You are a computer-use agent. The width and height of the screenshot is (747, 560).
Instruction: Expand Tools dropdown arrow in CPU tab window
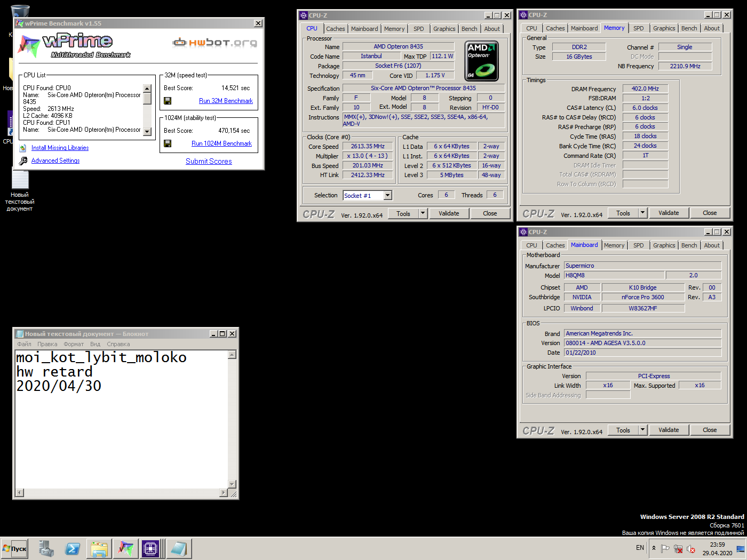[423, 213]
